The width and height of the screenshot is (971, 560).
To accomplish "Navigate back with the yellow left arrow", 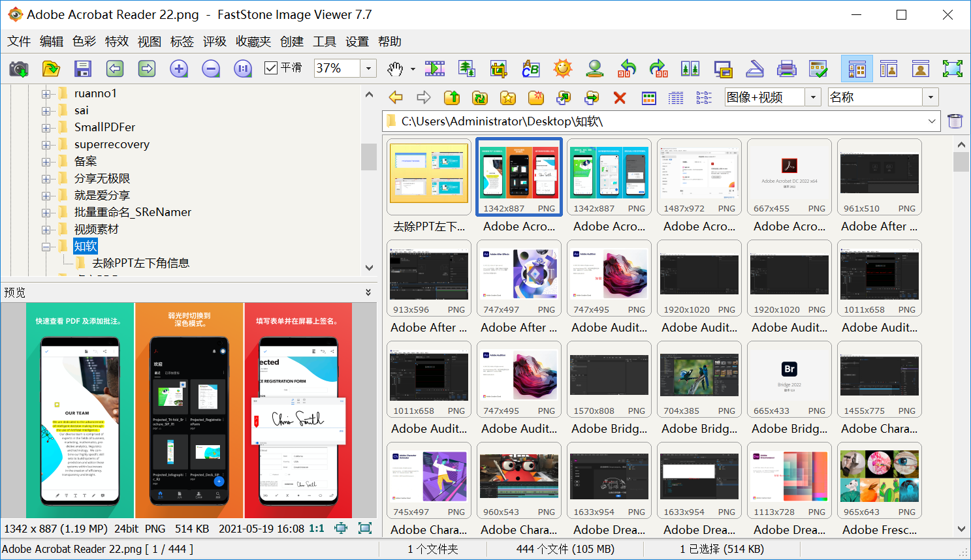I will click(x=396, y=98).
